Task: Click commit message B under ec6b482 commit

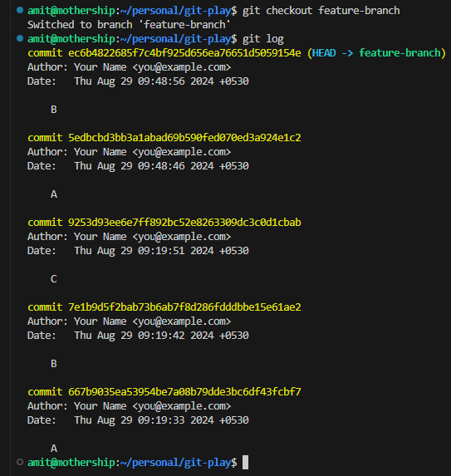Action: [54, 110]
